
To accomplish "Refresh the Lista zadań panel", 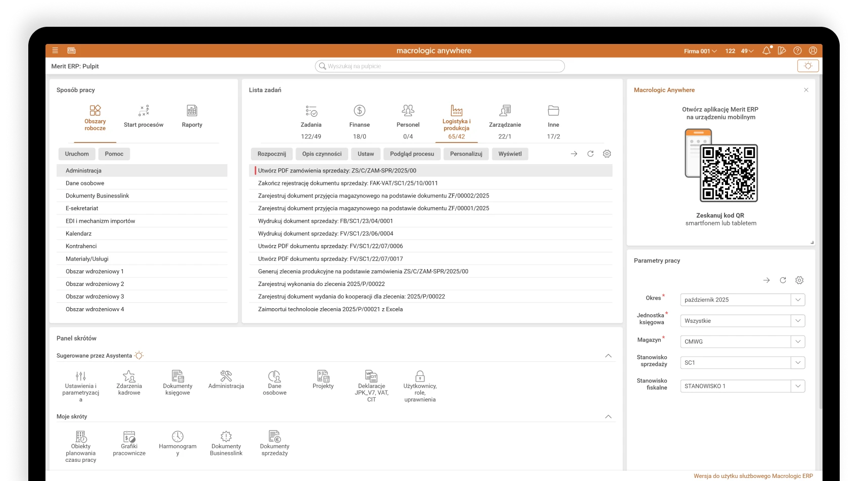I will tap(590, 154).
